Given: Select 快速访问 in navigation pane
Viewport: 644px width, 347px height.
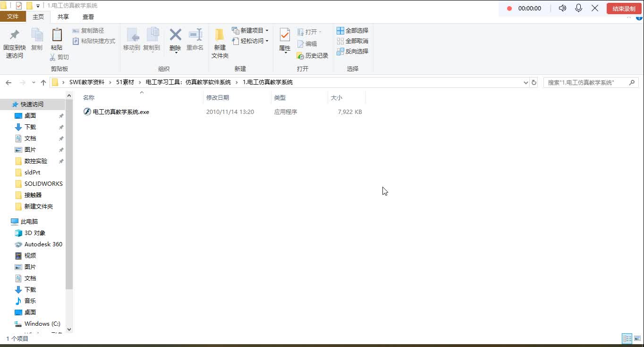Looking at the screenshot, I should tap(32, 104).
